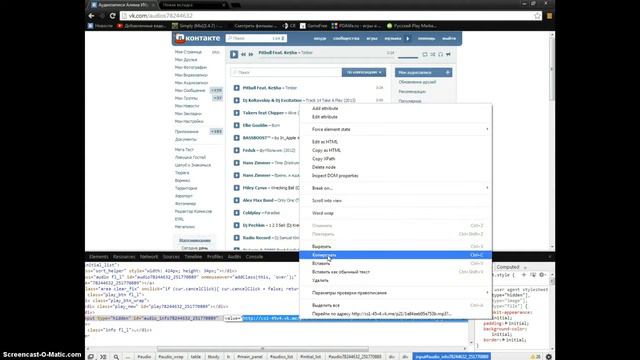Play the Radio Record track
The height and width of the screenshot is (360, 640).
coord(236,238)
